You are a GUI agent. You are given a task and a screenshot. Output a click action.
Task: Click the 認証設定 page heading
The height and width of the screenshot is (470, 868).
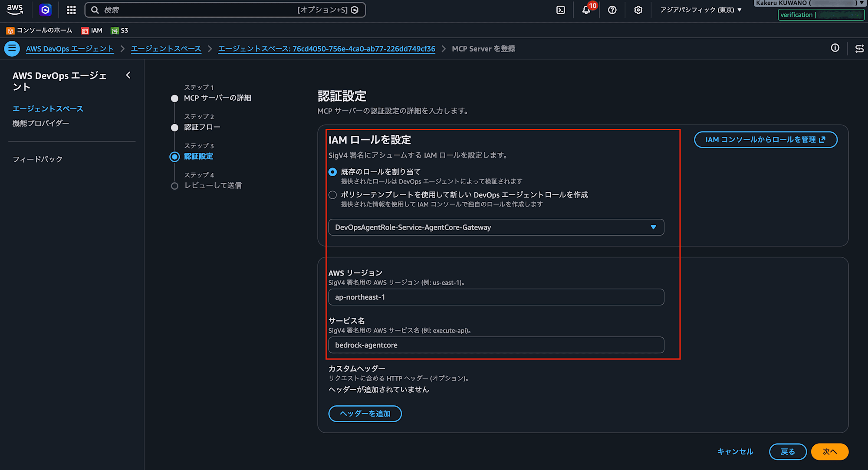point(342,96)
